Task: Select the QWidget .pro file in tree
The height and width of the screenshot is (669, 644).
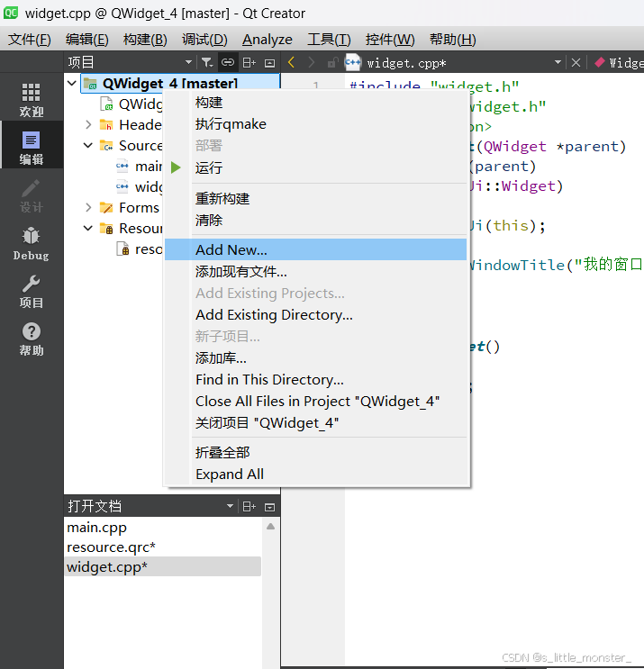Action: pyautogui.click(x=131, y=104)
